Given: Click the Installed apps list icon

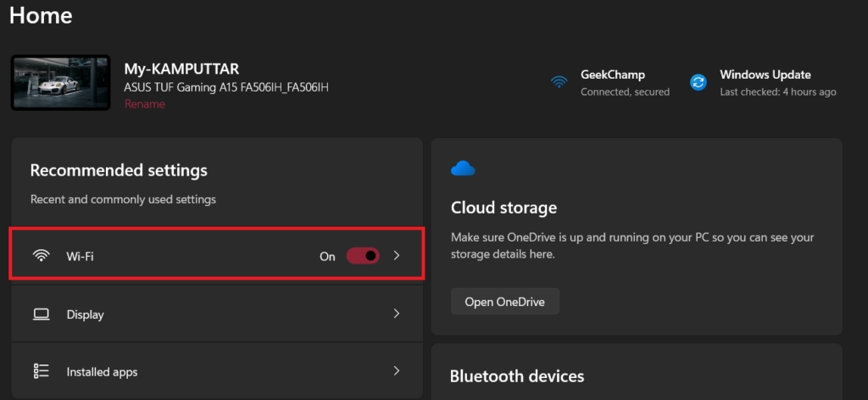Looking at the screenshot, I should click(x=41, y=371).
